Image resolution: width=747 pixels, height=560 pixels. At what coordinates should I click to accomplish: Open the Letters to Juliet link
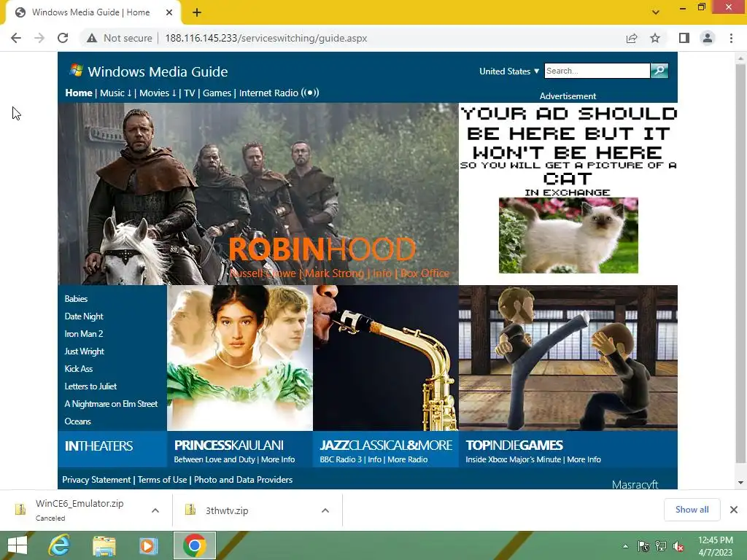tap(90, 386)
